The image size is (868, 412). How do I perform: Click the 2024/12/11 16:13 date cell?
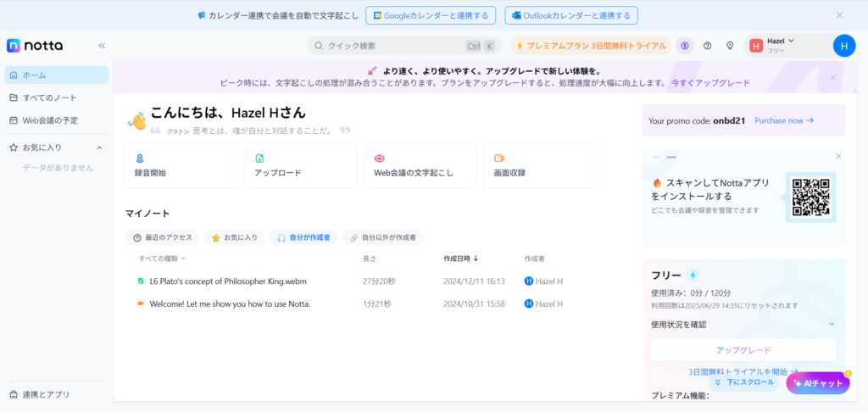pos(474,281)
